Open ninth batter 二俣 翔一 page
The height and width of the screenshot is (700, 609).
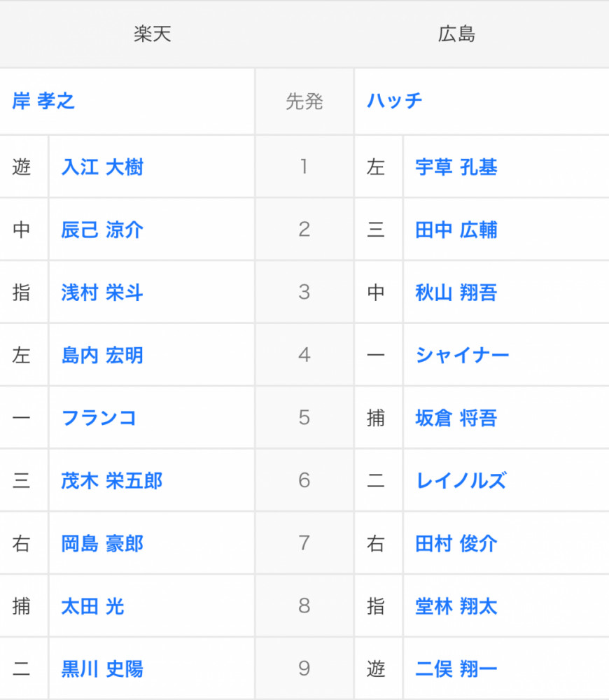(456, 669)
